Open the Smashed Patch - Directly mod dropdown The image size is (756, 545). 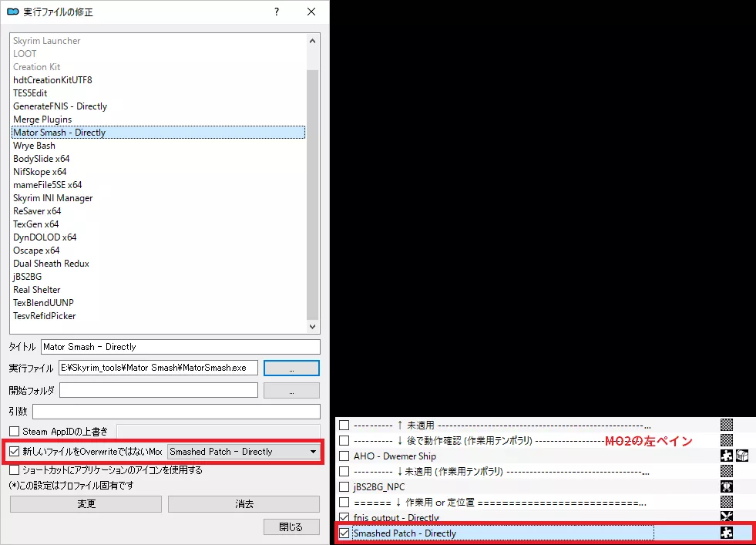tap(243, 452)
